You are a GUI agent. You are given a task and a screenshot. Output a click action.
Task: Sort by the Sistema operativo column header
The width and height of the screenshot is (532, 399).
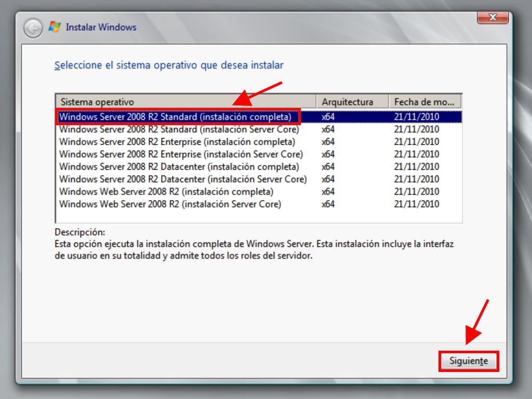point(185,102)
